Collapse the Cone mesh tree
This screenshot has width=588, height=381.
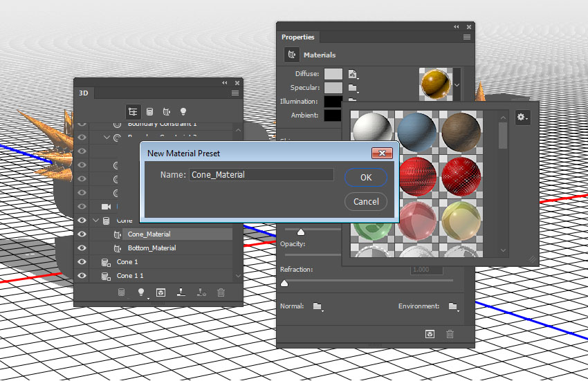click(x=95, y=221)
